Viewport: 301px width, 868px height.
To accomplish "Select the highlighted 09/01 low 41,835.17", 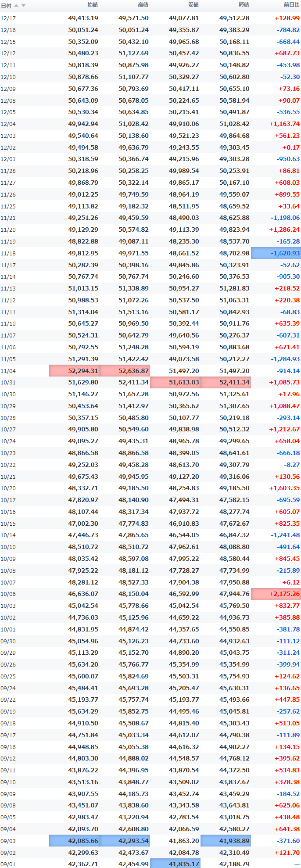I will tap(176, 864).
